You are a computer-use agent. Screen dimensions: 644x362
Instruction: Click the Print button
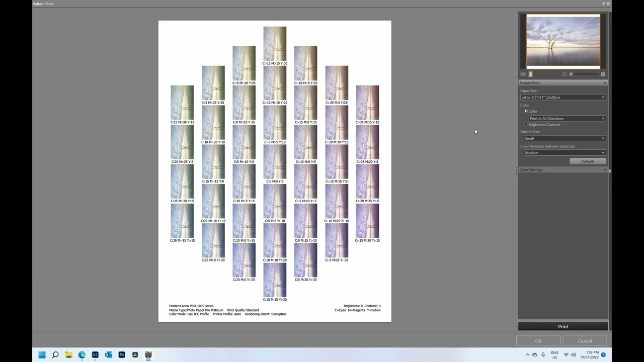click(563, 326)
